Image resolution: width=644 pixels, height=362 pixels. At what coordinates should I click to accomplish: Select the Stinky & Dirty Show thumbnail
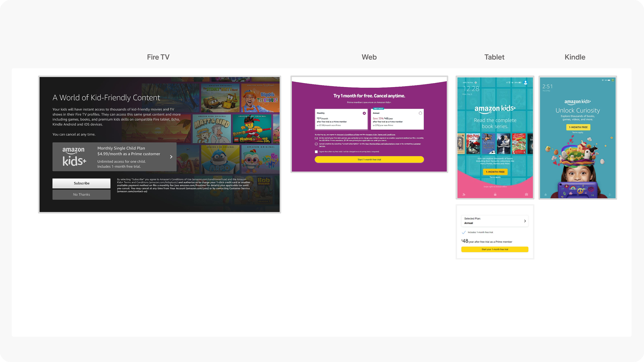(x=220, y=98)
